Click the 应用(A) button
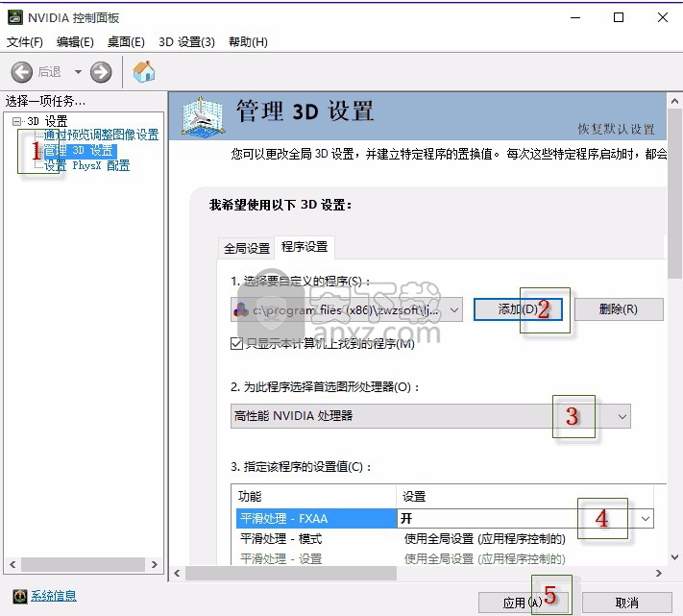683x616 pixels. 524,603
